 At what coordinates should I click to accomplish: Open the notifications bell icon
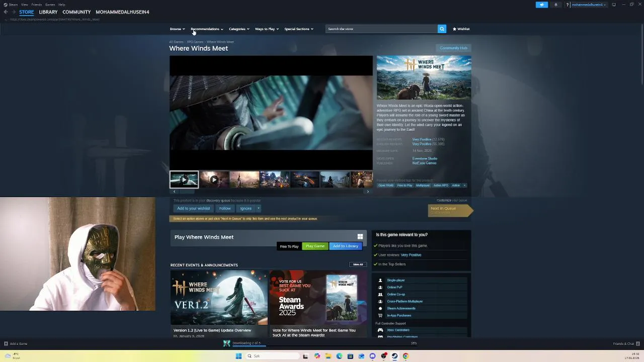556,5
